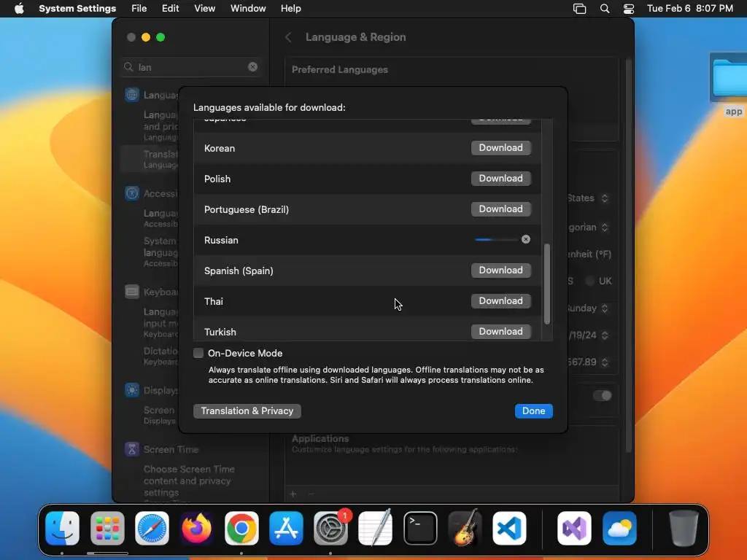
Task: Open the File menu
Action: [x=139, y=9]
